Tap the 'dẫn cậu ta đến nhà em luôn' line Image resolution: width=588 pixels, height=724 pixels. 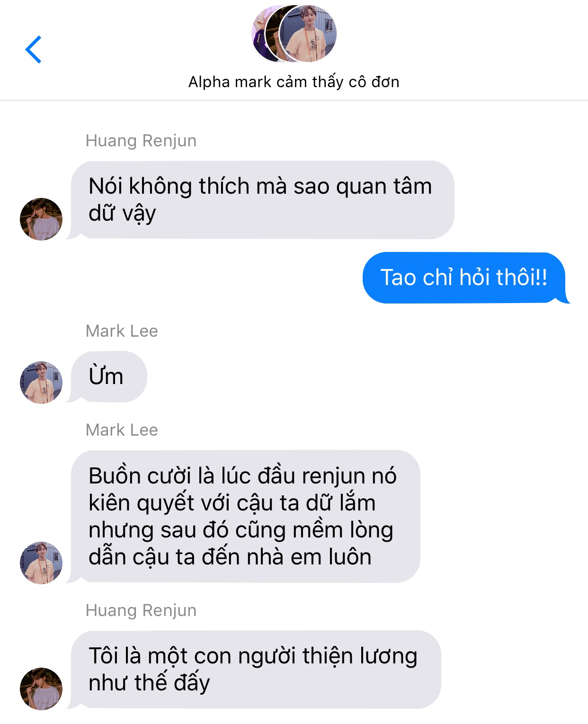coord(230,557)
